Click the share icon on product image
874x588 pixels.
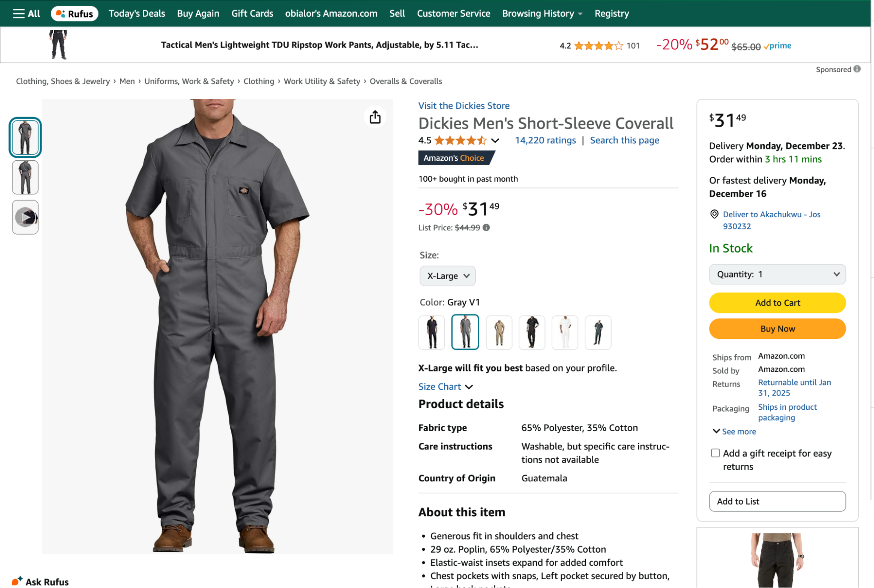click(x=375, y=117)
